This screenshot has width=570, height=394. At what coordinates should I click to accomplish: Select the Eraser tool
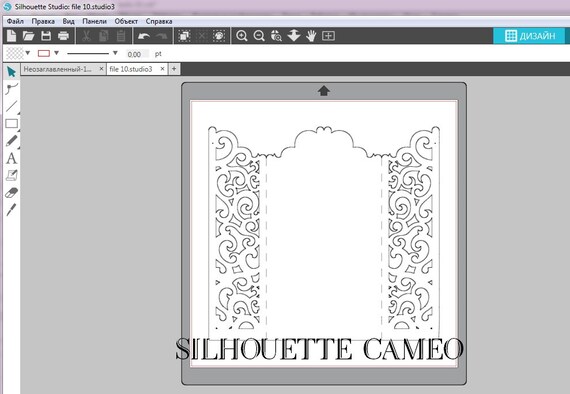(x=12, y=193)
